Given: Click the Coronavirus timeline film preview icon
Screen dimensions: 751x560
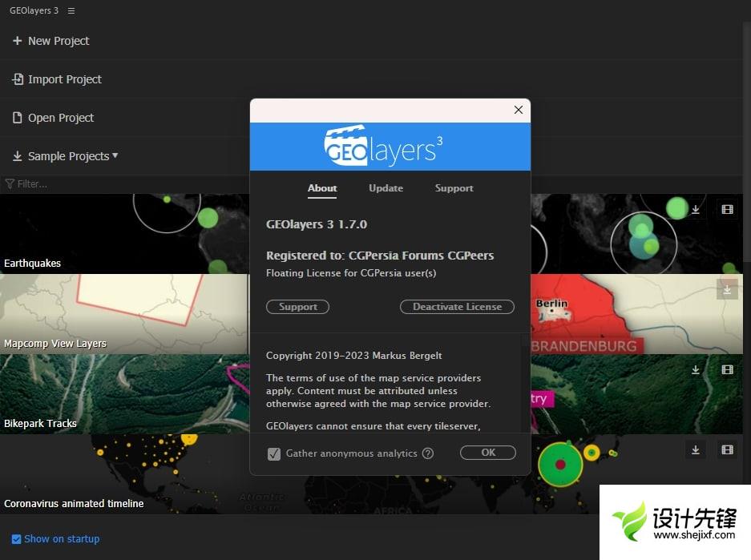Looking at the screenshot, I should tap(727, 450).
